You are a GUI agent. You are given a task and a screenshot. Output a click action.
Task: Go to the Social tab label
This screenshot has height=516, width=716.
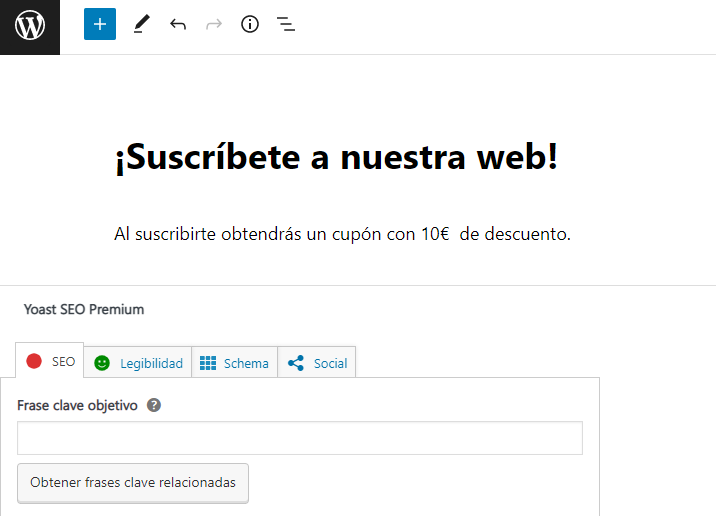(330, 364)
